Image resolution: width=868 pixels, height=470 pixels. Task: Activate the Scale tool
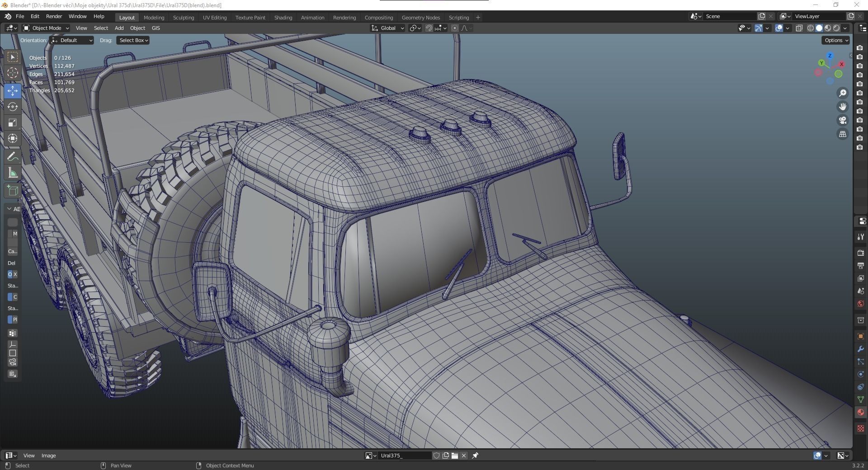tap(13, 122)
